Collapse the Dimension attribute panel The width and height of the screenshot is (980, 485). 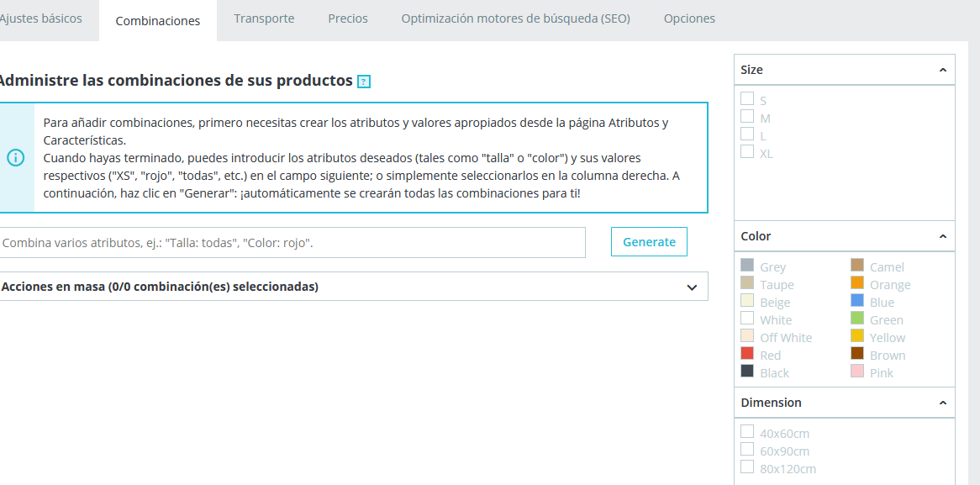pos(942,403)
